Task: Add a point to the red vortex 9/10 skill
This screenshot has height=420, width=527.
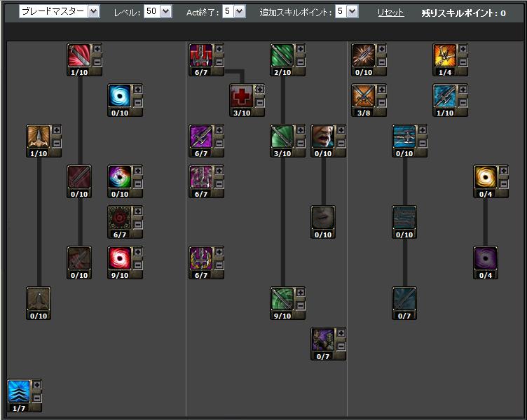Action: pyautogui.click(x=138, y=252)
